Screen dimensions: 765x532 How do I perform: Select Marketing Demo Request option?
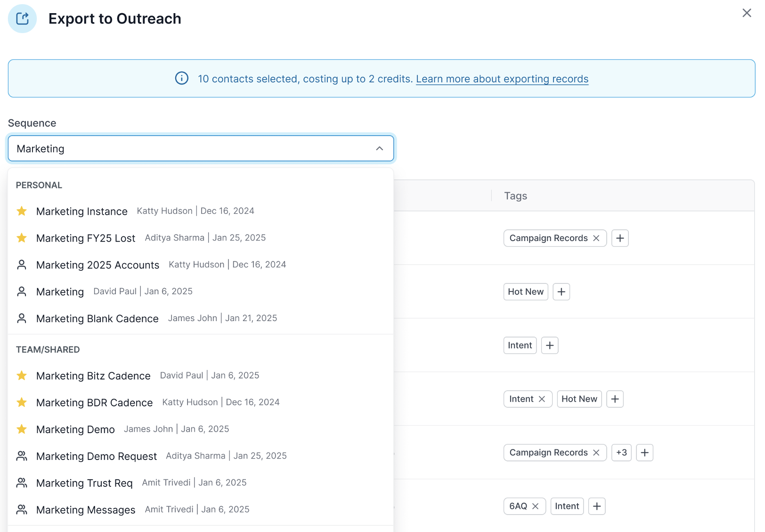[x=201, y=456]
